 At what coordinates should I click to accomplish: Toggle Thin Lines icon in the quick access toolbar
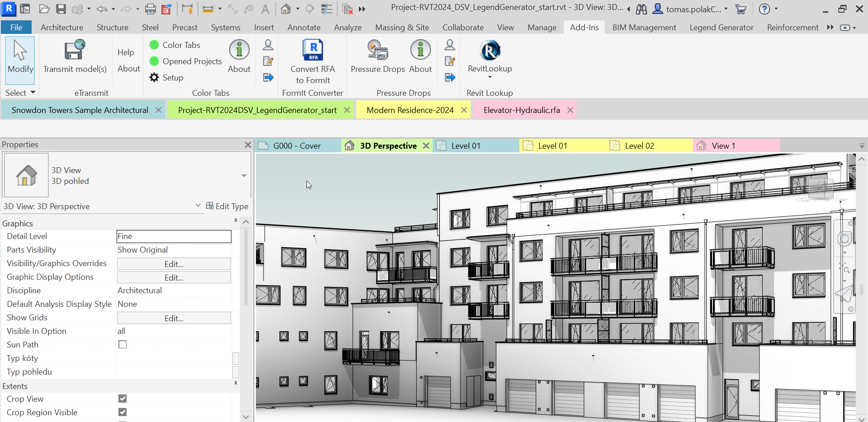(326, 9)
